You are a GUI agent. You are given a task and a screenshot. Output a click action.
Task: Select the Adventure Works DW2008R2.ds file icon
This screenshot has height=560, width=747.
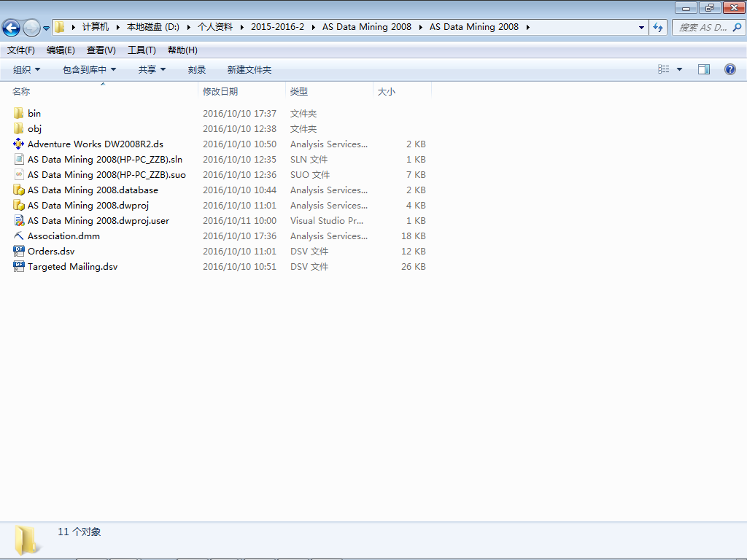[x=18, y=144]
